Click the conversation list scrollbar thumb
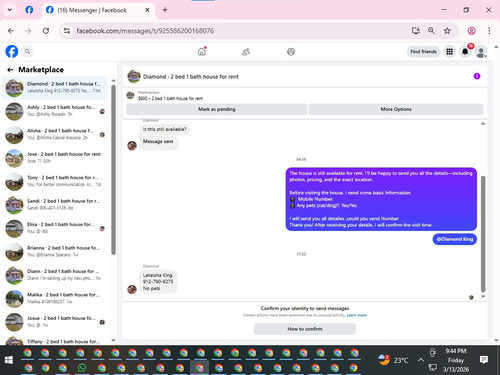The width and height of the screenshot is (500, 375). (x=113, y=170)
